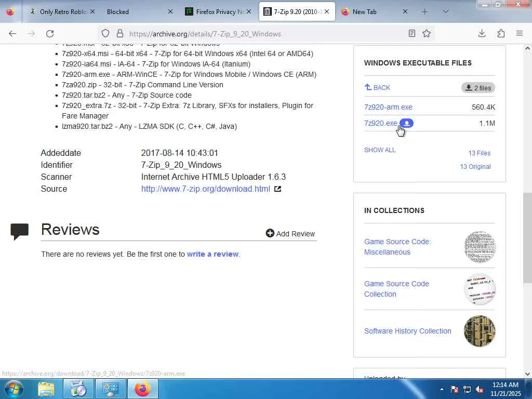
Task: Toggle reader view icon in address bar
Action: point(412,33)
